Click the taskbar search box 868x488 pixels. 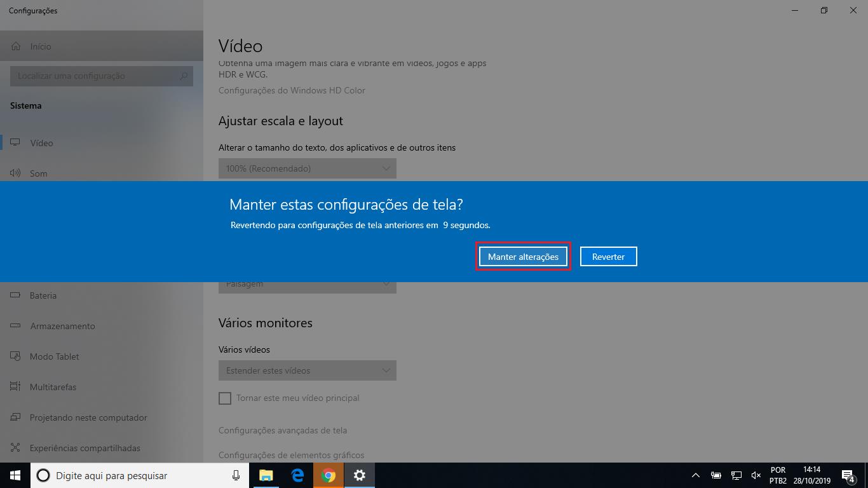click(x=140, y=475)
